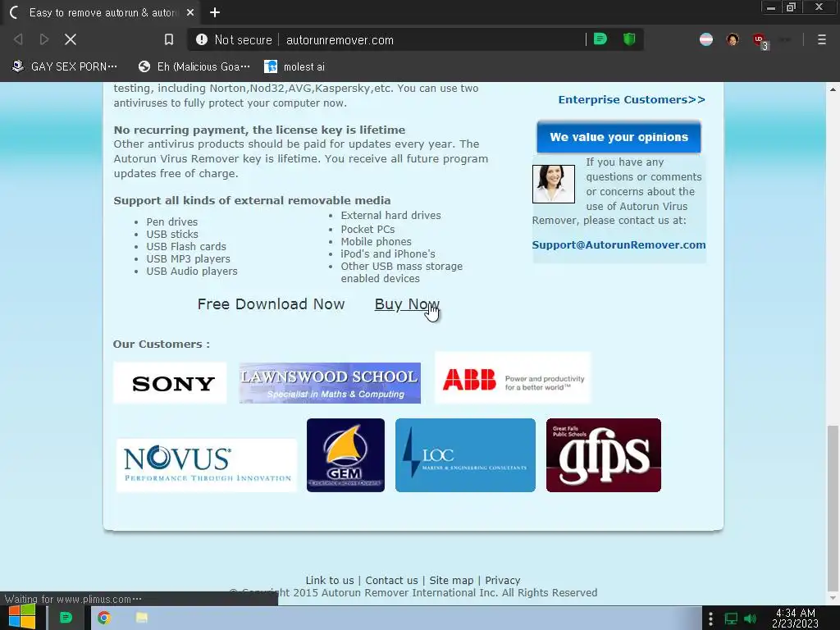Click 'Our Customers :' heading
This screenshot has height=630, width=840.
162,344
